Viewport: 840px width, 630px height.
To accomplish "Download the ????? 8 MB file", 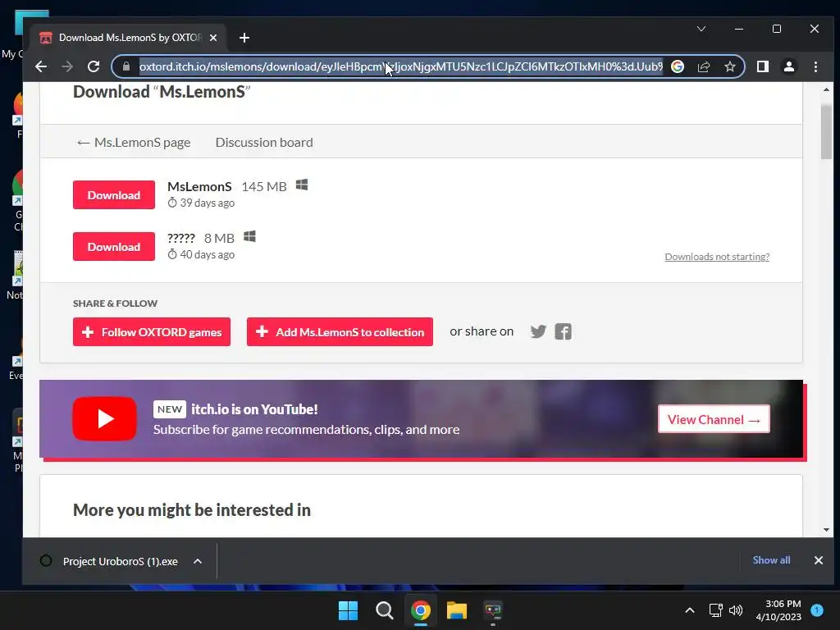I will click(x=113, y=246).
